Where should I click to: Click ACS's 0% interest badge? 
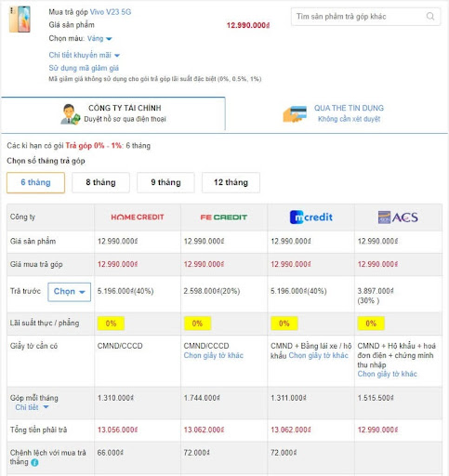[371, 324]
